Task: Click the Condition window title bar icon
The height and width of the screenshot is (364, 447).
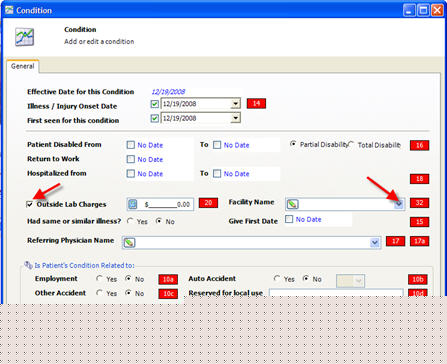Action: click(9, 10)
